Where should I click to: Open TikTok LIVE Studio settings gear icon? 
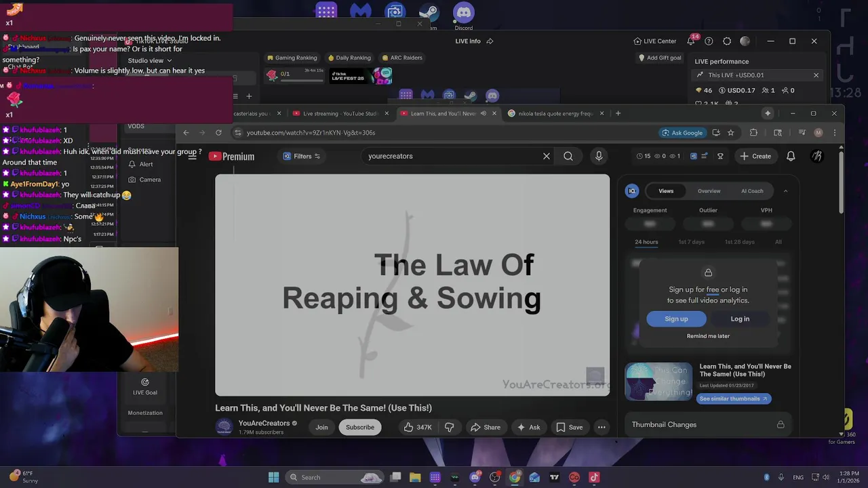(x=727, y=41)
